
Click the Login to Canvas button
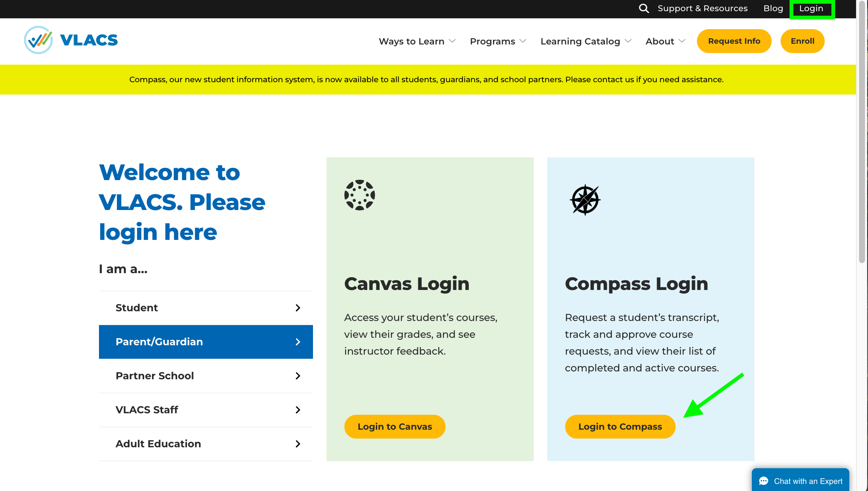tap(394, 427)
